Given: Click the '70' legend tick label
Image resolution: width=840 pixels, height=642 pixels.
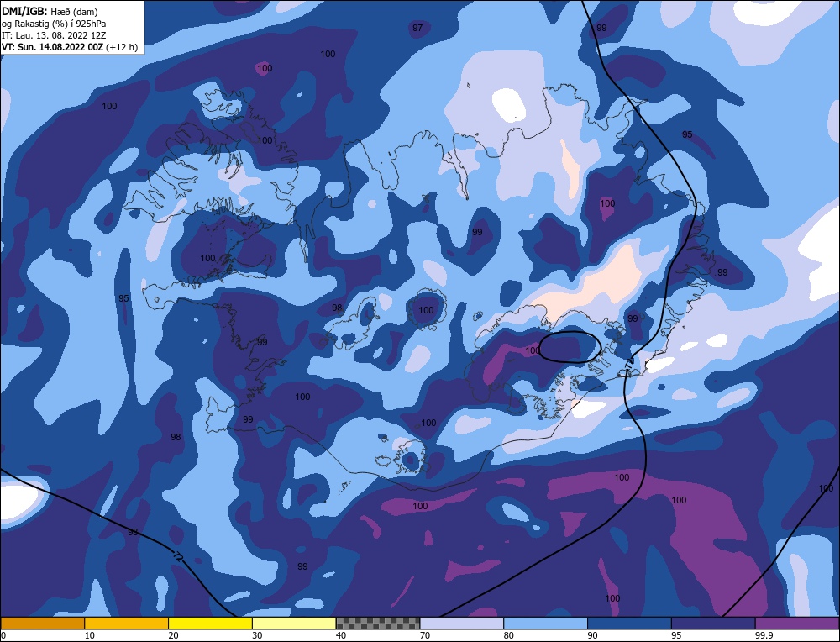Looking at the screenshot, I should [x=425, y=635].
